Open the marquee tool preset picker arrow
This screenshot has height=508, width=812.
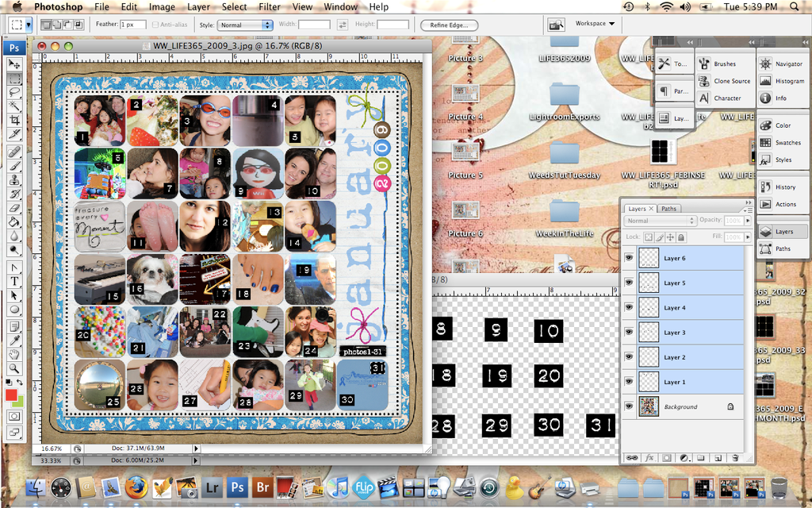tap(29, 25)
